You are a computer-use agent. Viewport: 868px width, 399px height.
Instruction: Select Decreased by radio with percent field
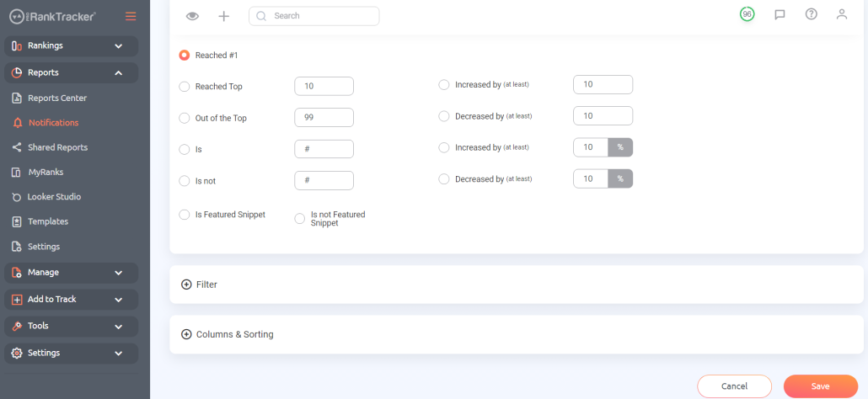[443, 179]
